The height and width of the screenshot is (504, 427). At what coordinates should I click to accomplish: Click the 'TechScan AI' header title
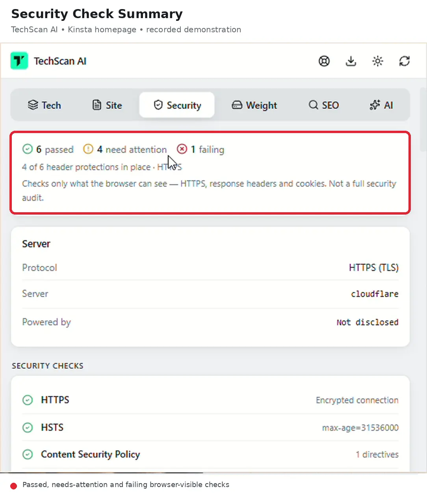(x=60, y=61)
